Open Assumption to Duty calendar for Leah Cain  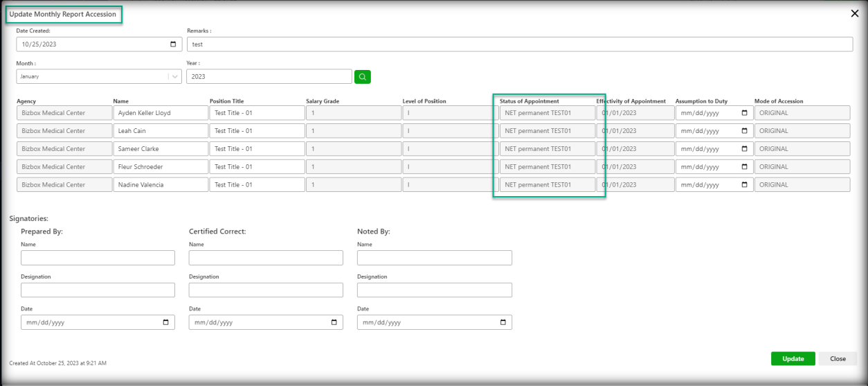[x=745, y=131]
